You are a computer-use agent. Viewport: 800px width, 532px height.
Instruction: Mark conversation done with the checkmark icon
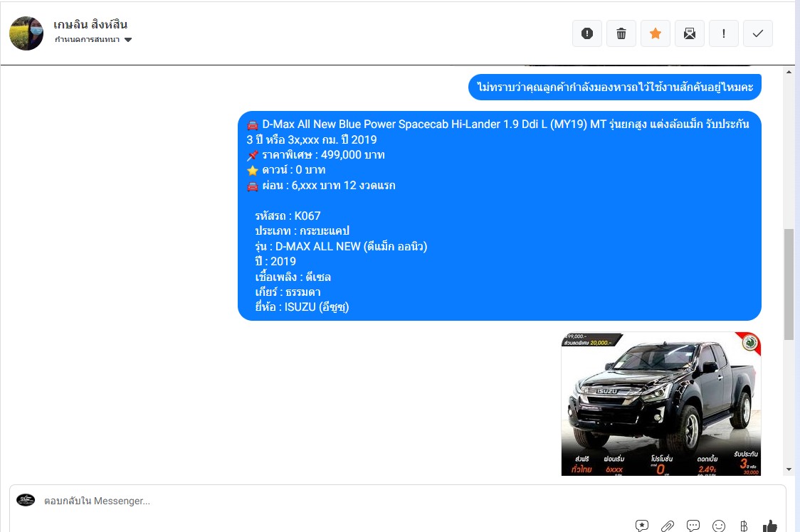coord(758,33)
